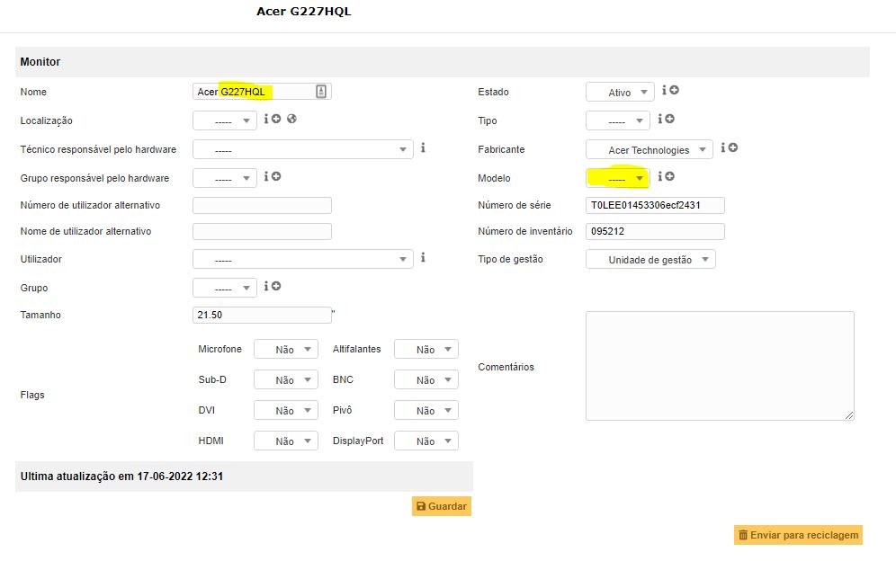Image resolution: width=896 pixels, height=588 pixels.
Task: Click the Guardar save button
Action: [442, 506]
